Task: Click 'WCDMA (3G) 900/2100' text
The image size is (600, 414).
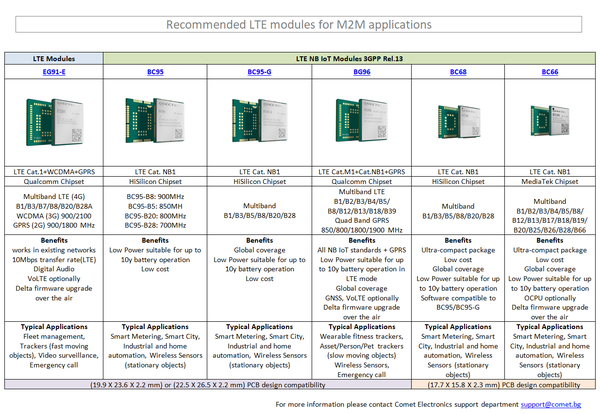Action: (x=54, y=216)
